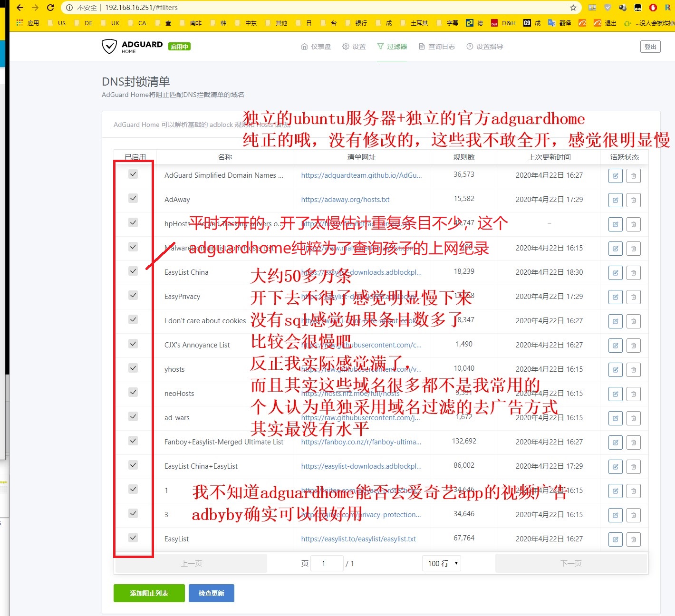Screen dimensions: 675x616
Task: Open the 应用 apps shortcut in bookmarks bar
Action: click(x=28, y=23)
